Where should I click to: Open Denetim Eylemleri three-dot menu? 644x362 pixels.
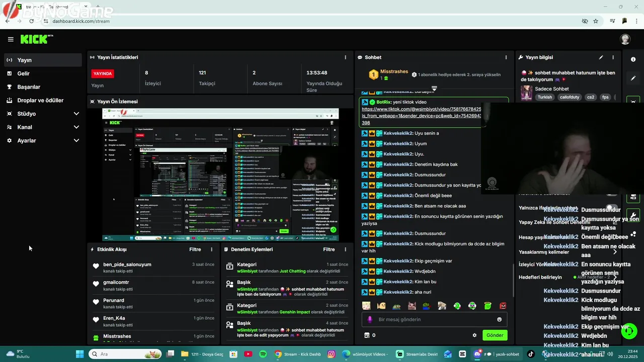pyautogui.click(x=345, y=249)
